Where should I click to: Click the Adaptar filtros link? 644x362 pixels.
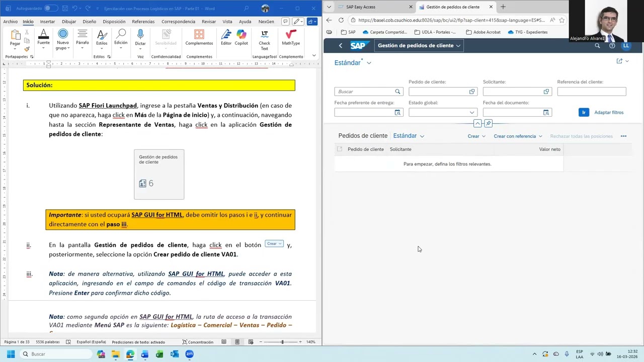click(609, 113)
